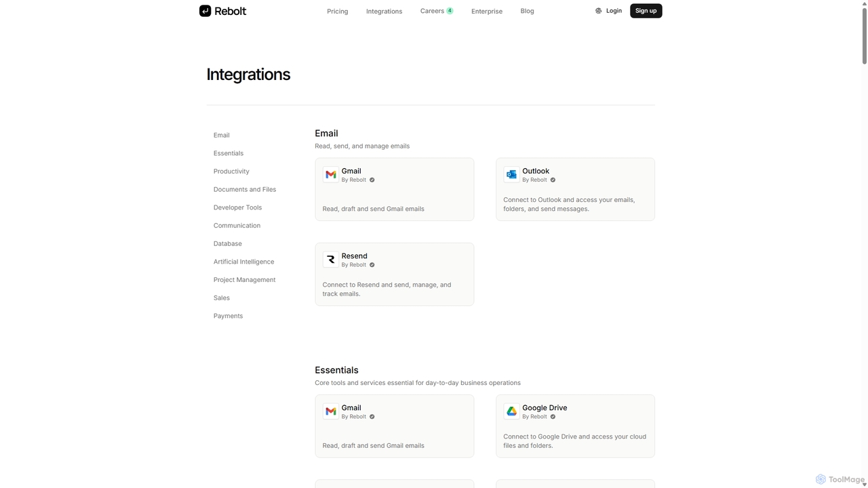The image size is (868, 488).
Task: Click 'Read, send, and manage emails' subtitle
Action: (362, 146)
